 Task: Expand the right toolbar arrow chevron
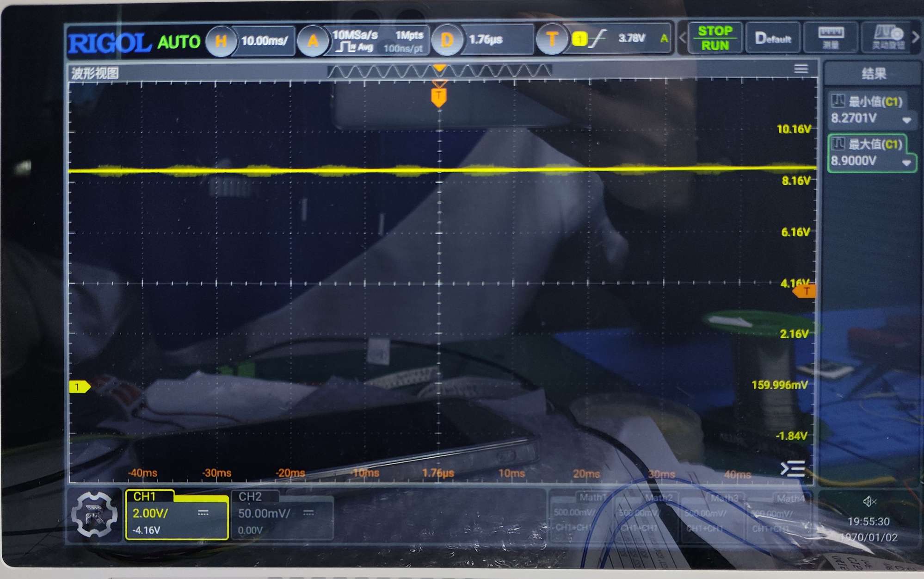coord(916,37)
